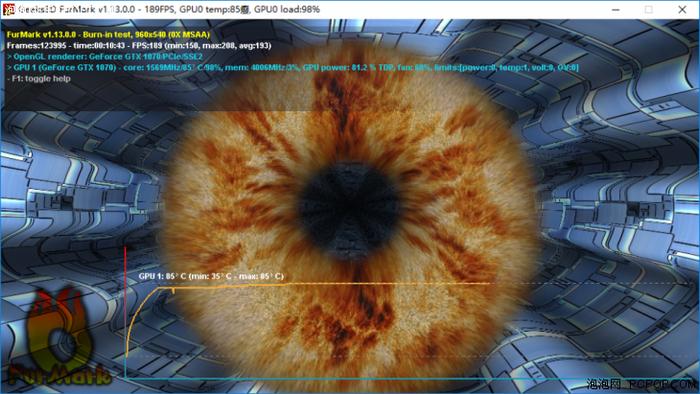
Task: Click the FurMark app icon in title bar
Action: tap(8, 9)
